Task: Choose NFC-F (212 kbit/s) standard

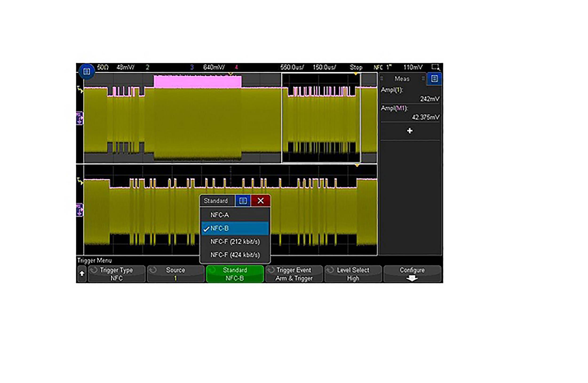Action: [235, 242]
